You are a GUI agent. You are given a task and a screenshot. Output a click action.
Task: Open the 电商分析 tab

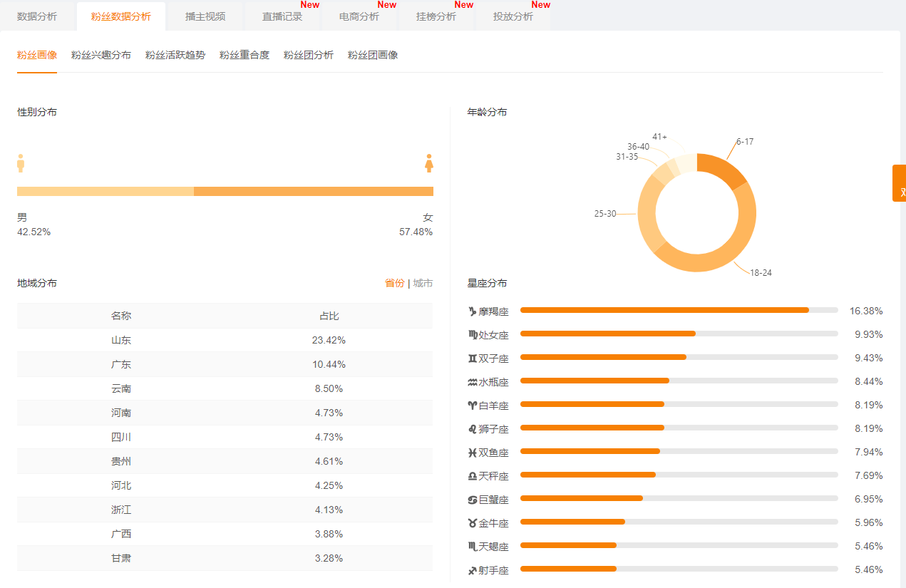tap(359, 16)
